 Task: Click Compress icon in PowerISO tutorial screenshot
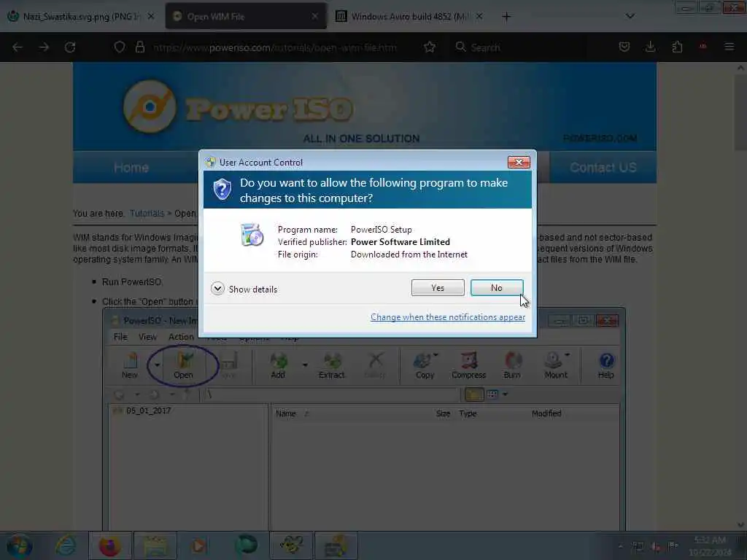469,366
